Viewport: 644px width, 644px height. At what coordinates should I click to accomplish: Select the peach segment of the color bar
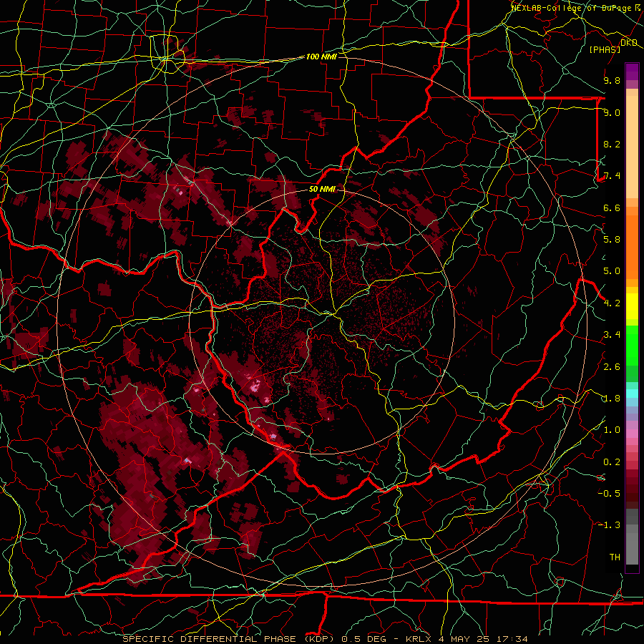(x=632, y=144)
